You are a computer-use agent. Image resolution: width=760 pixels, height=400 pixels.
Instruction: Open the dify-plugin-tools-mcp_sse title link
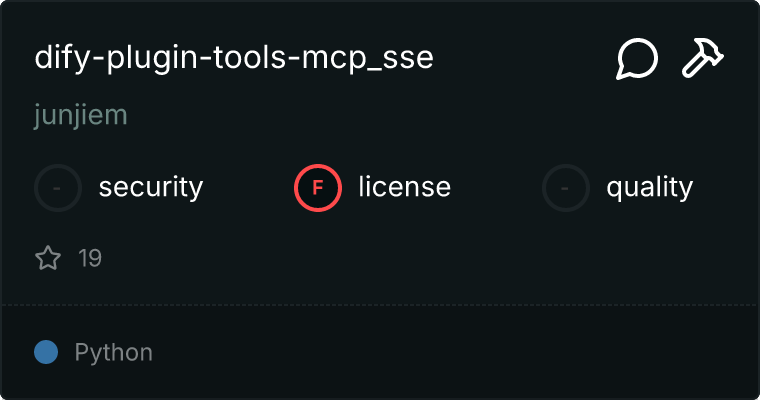234,58
